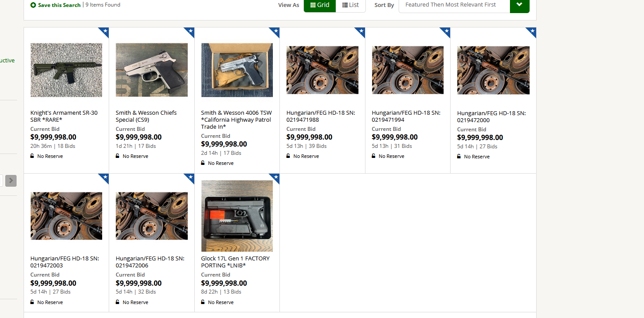This screenshot has width=644, height=318.
Task: Click "2d 14h | 17 Bids" text
Action: [221, 153]
